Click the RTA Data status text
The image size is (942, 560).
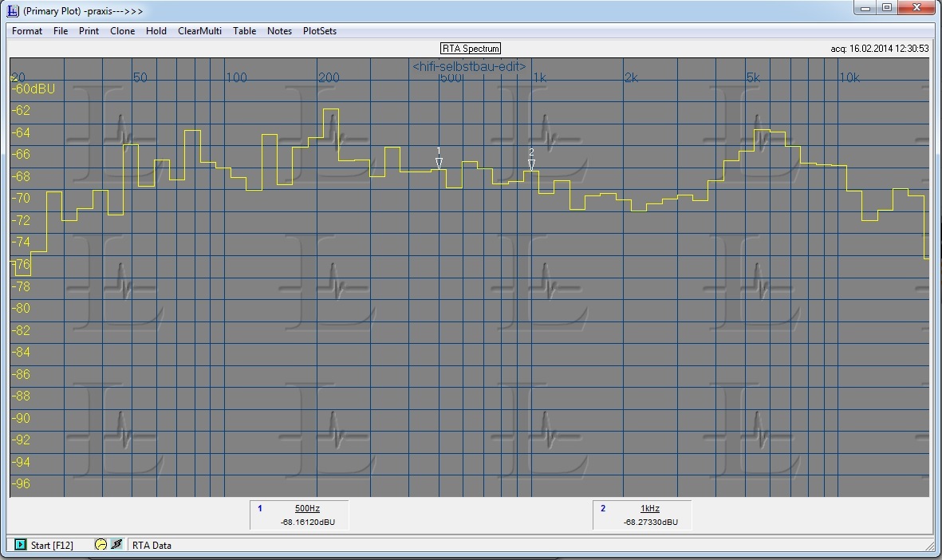[x=152, y=545]
